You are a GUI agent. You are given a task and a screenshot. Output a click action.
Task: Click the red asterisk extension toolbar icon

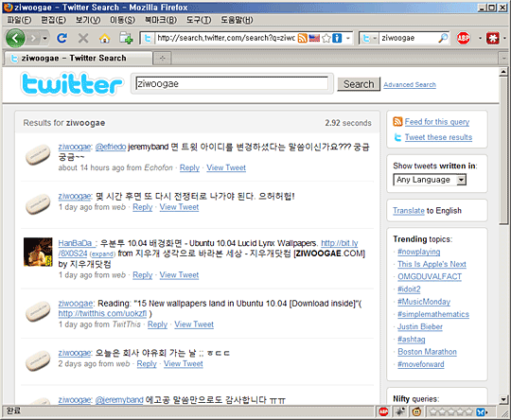pos(492,38)
